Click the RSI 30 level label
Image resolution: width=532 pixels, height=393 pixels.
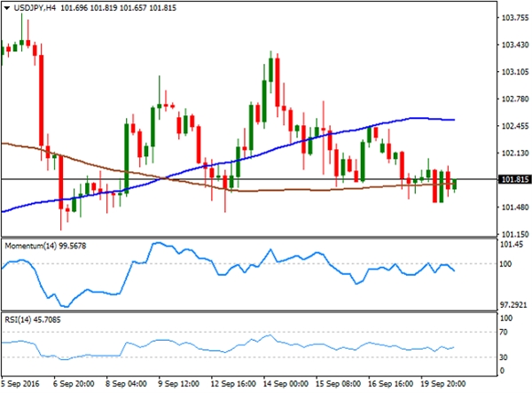tap(504, 357)
